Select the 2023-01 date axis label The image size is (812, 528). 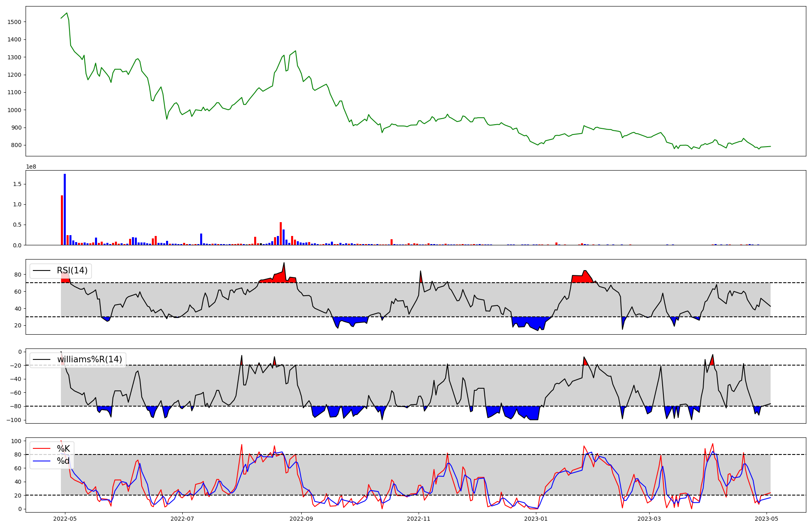pyautogui.click(x=536, y=519)
